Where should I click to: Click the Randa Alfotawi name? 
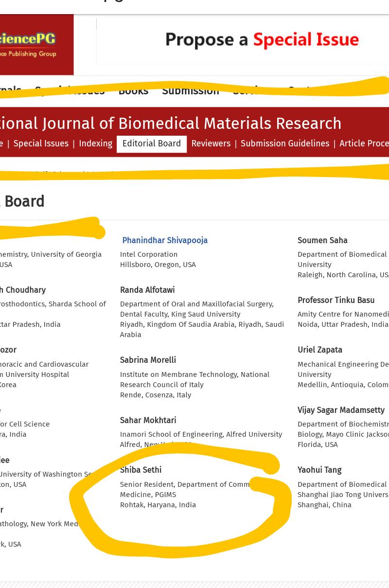coord(147,290)
